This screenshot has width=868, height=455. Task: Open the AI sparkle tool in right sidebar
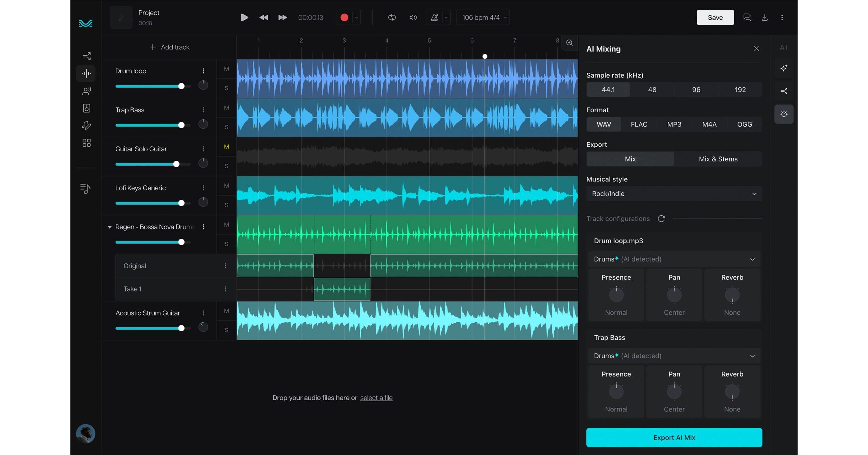[x=784, y=68]
